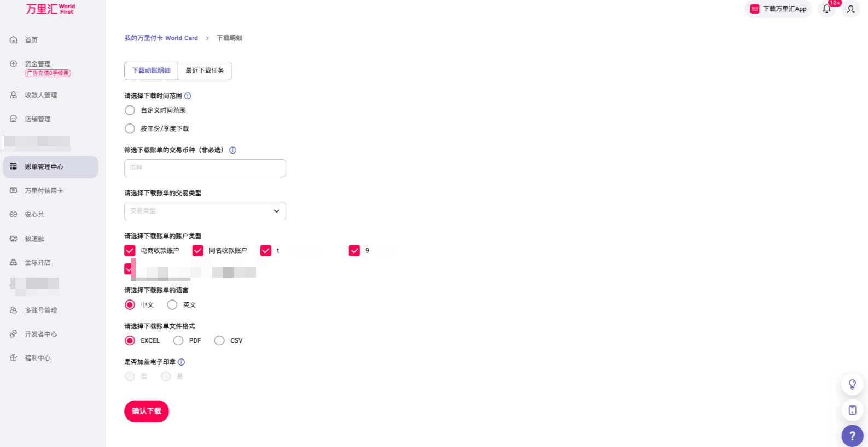Screen dimensions: 868x447
Task: Click the electronic seal info icon
Action: point(182,362)
